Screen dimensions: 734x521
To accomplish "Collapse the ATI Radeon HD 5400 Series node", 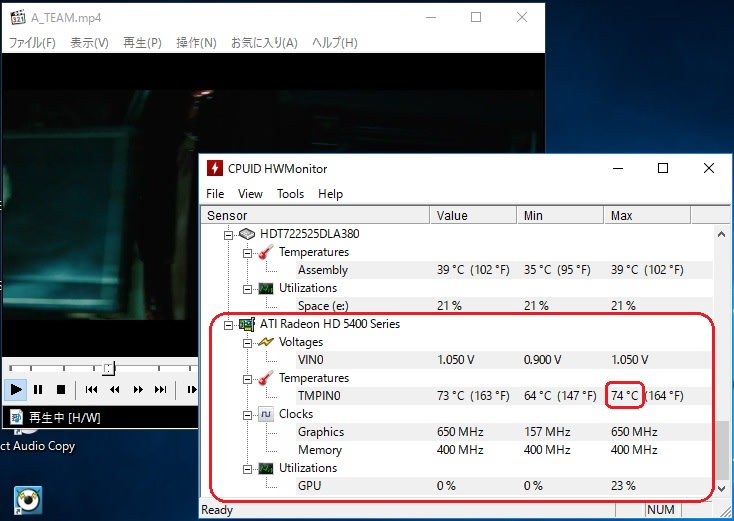I will pyautogui.click(x=228, y=325).
